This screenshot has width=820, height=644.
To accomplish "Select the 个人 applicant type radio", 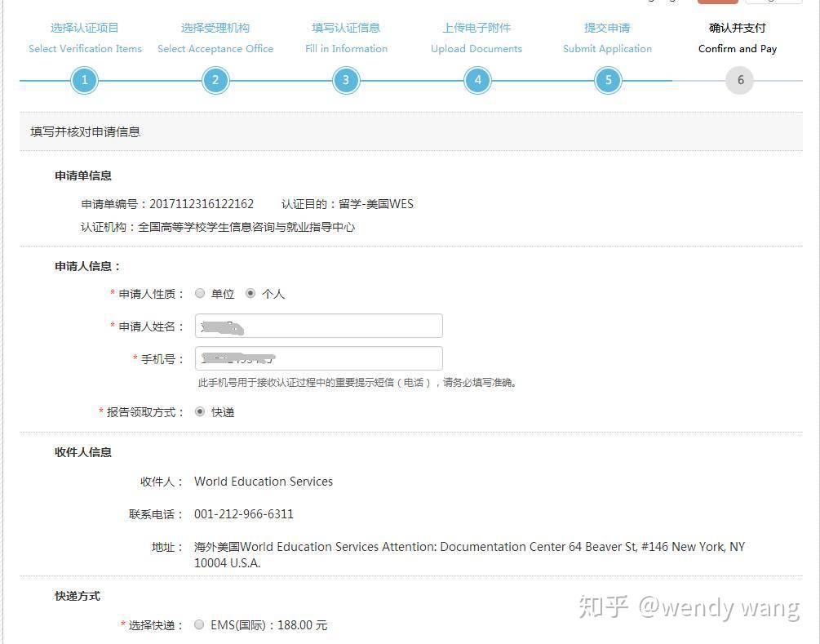I will [251, 293].
